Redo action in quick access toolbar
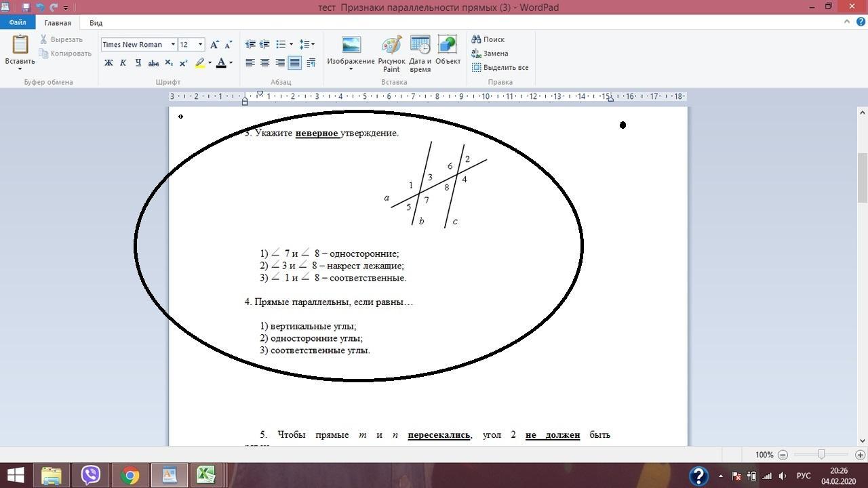This screenshot has height=488, width=868. pos(54,7)
